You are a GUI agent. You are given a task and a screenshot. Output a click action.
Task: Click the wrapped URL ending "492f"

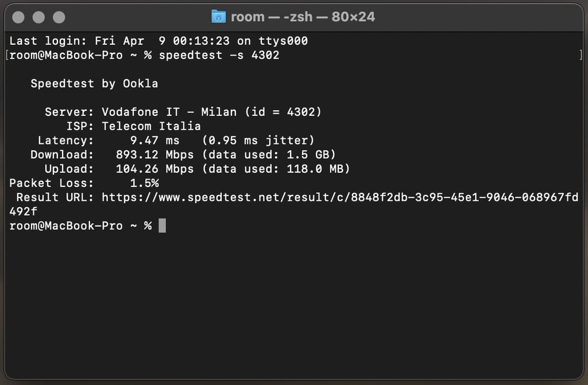click(23, 211)
